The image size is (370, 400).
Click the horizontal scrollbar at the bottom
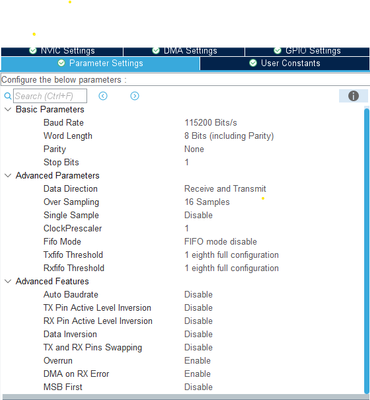185,397
